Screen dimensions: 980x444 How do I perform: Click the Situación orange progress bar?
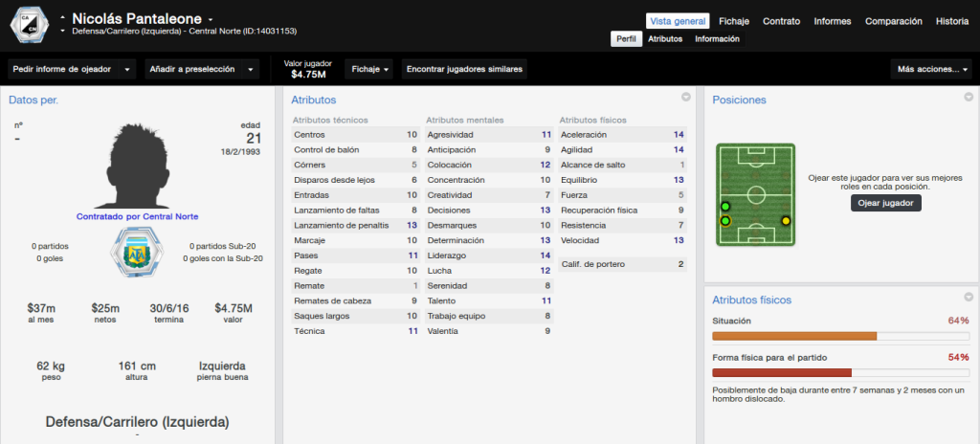tap(840, 336)
